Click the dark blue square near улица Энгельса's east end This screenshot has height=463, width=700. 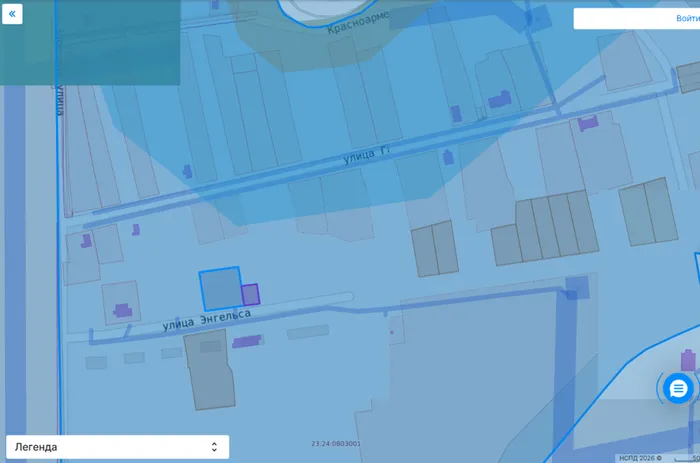tap(577, 289)
